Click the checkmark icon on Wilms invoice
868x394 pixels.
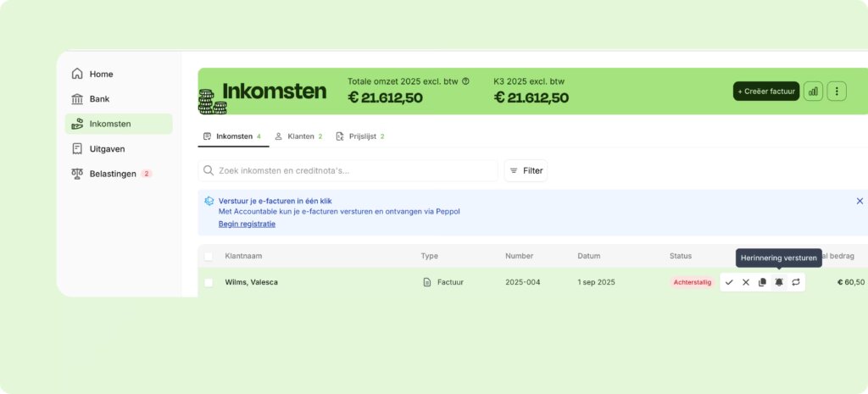[729, 282]
